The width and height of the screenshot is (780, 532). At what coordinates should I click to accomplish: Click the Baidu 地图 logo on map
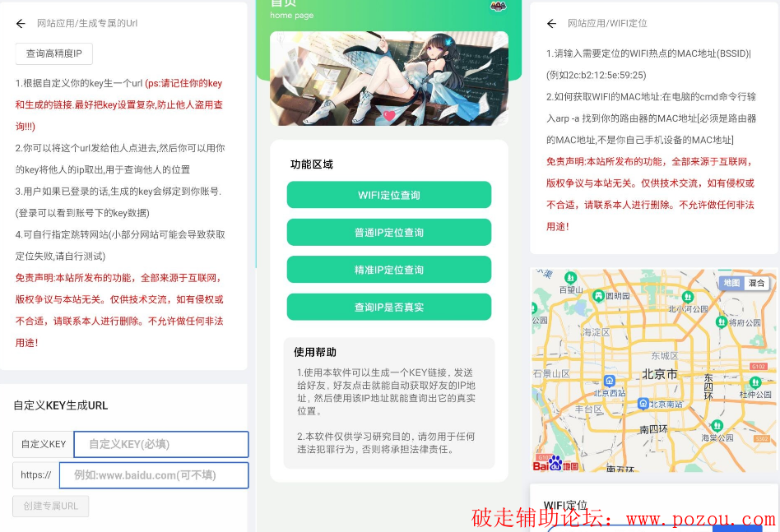pyautogui.click(x=555, y=464)
